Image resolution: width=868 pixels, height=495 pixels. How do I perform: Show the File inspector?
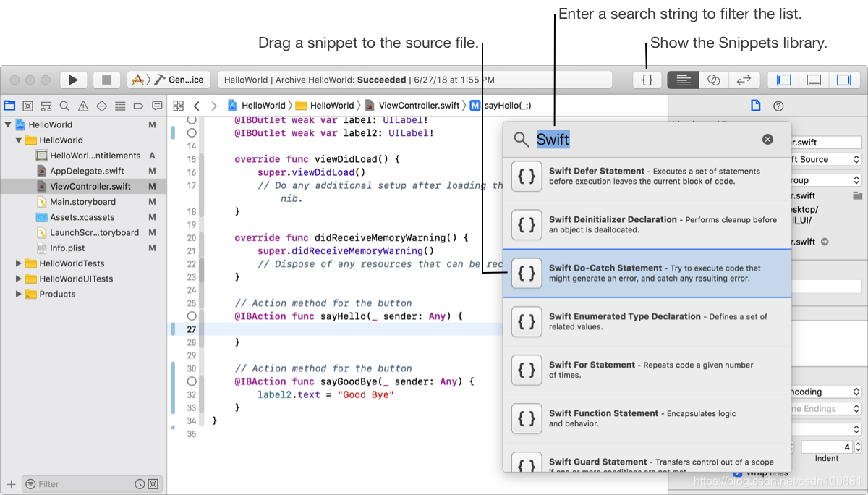[756, 106]
